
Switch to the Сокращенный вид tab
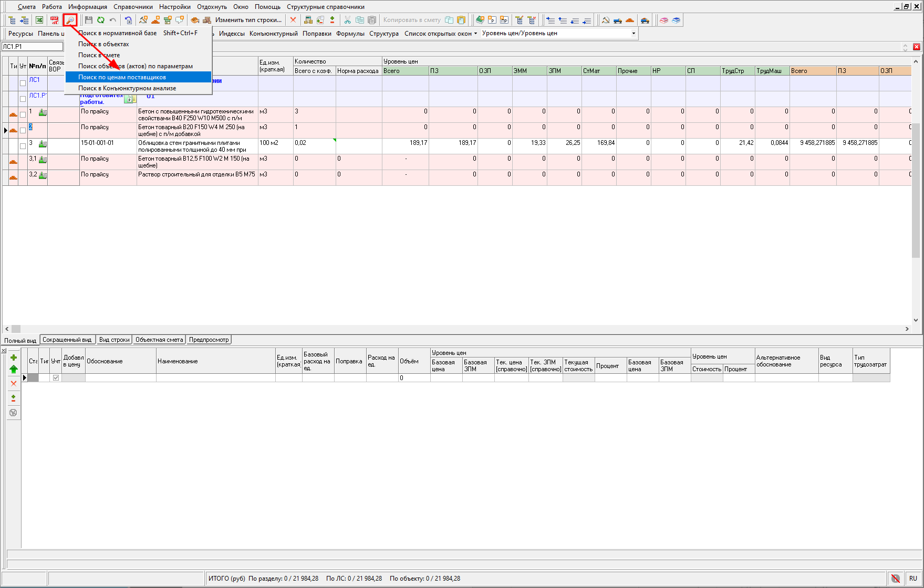(67, 340)
